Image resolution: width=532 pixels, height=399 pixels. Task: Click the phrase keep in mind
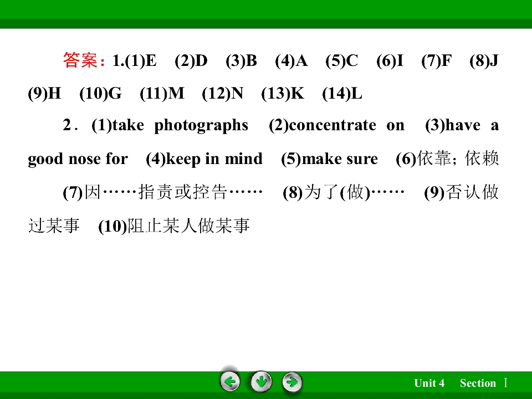coord(214,159)
